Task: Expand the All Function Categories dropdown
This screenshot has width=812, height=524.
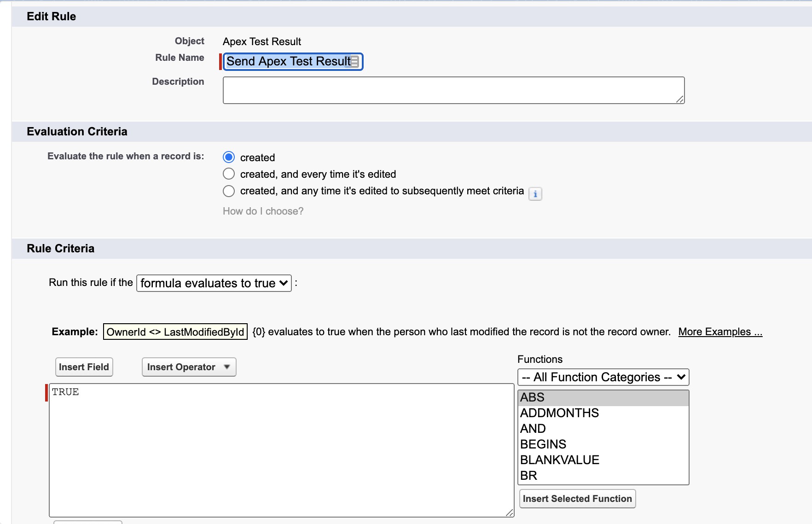Action: coord(603,377)
